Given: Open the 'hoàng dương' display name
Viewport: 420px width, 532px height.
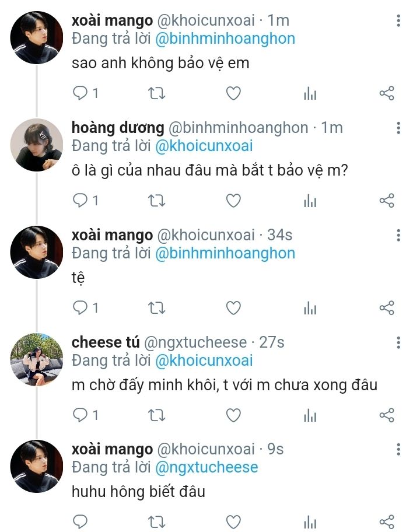Looking at the screenshot, I should click(x=117, y=128).
